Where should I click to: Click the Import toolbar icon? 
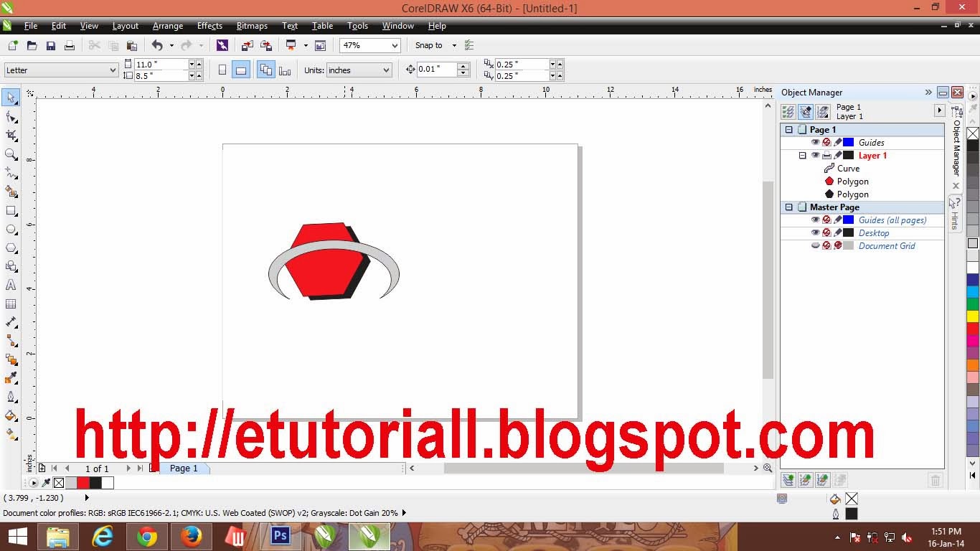247,45
